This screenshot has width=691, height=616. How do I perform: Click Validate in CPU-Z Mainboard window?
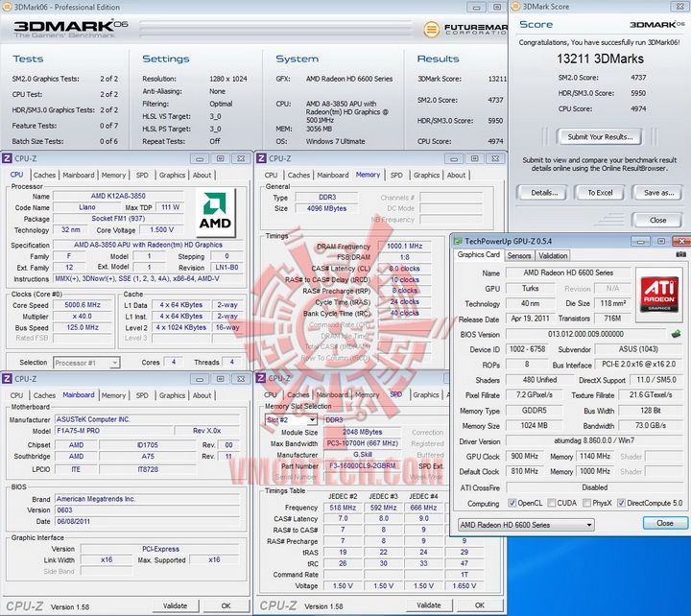coord(175,605)
